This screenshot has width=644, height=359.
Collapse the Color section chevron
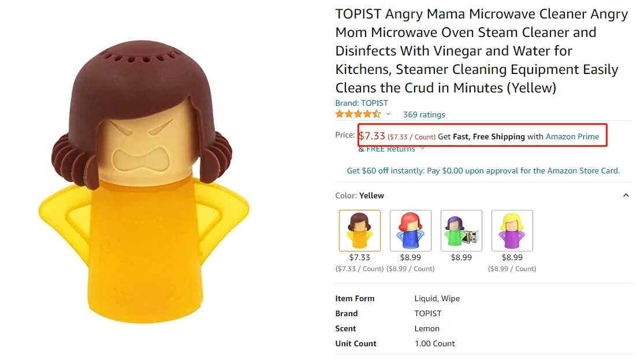coord(626,195)
